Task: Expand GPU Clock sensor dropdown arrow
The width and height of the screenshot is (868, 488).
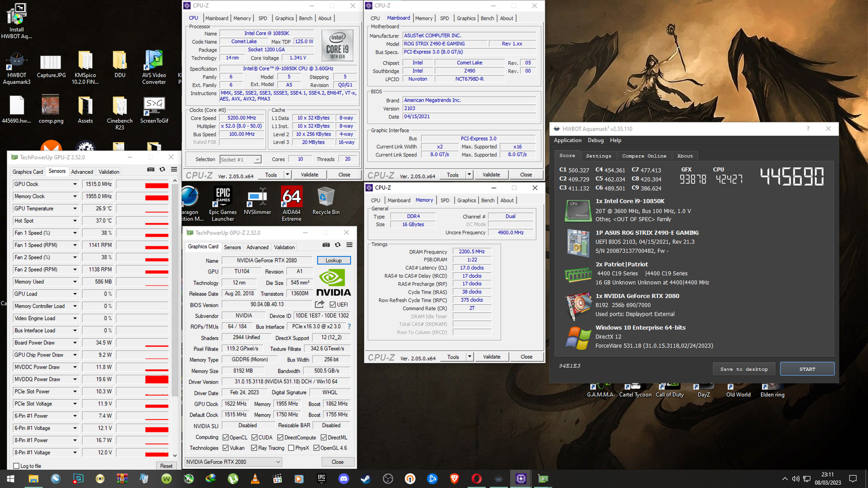Action: (x=75, y=184)
